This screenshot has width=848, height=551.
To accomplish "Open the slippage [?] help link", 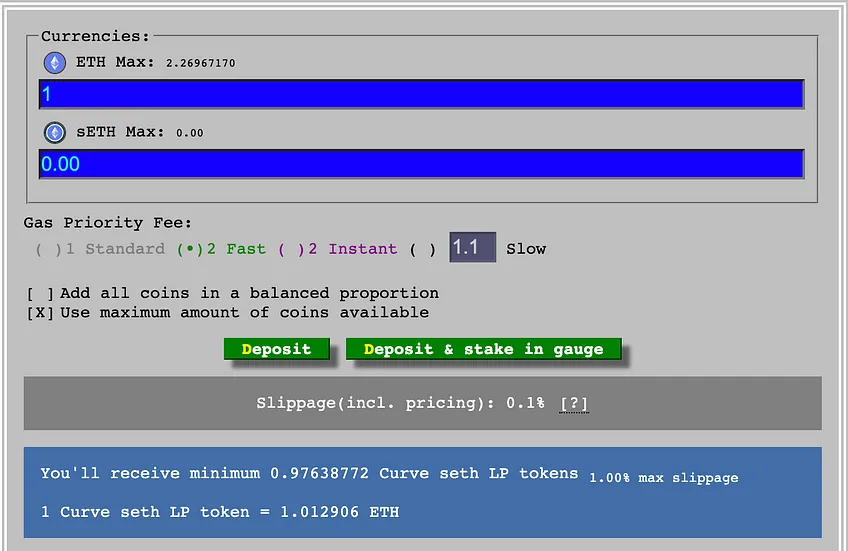I will tap(574, 403).
